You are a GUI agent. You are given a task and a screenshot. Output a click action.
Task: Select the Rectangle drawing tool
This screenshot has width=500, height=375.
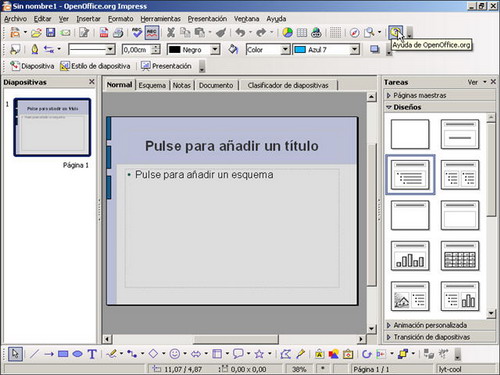[63, 354]
